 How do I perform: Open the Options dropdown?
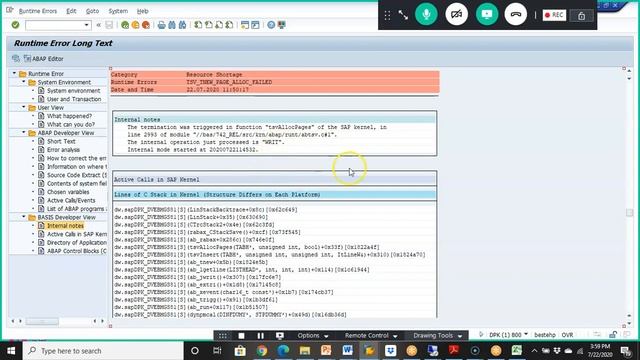pos(313,336)
